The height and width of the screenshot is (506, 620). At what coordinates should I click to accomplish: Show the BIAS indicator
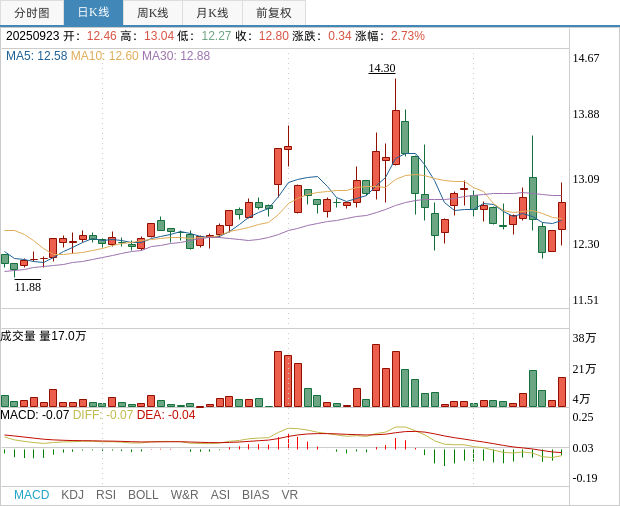[x=255, y=495]
